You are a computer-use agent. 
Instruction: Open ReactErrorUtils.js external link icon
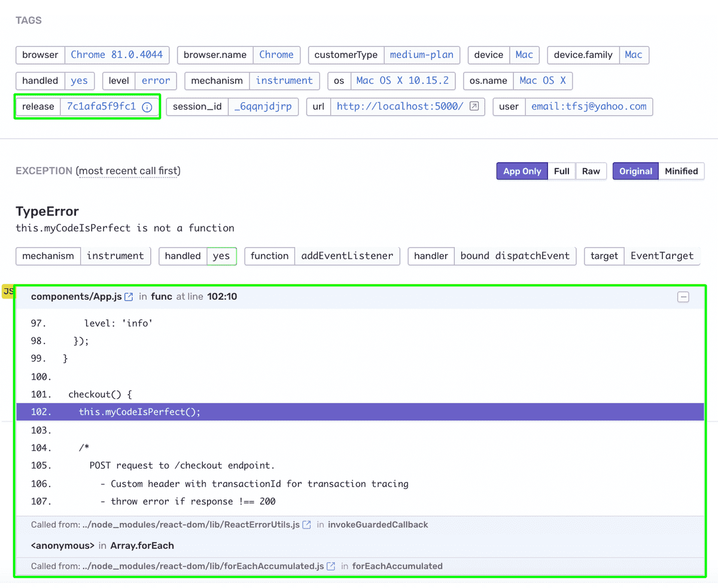pos(307,525)
